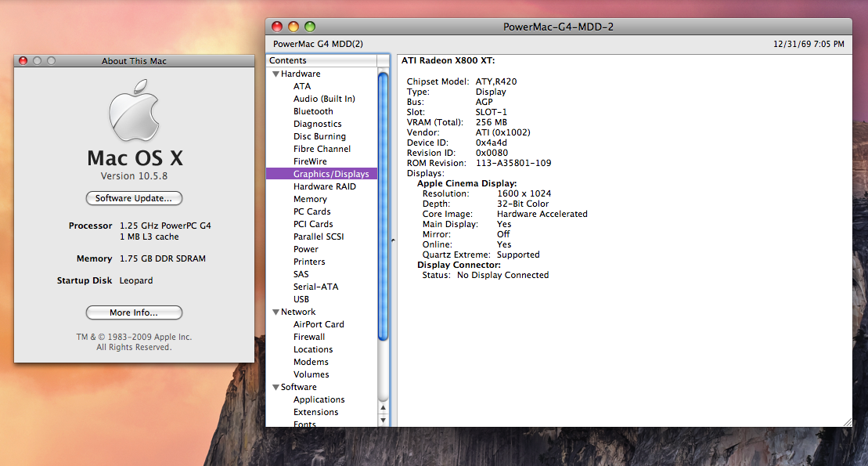Click the sidebar scrollbar down arrow
The image size is (868, 466).
(x=383, y=421)
